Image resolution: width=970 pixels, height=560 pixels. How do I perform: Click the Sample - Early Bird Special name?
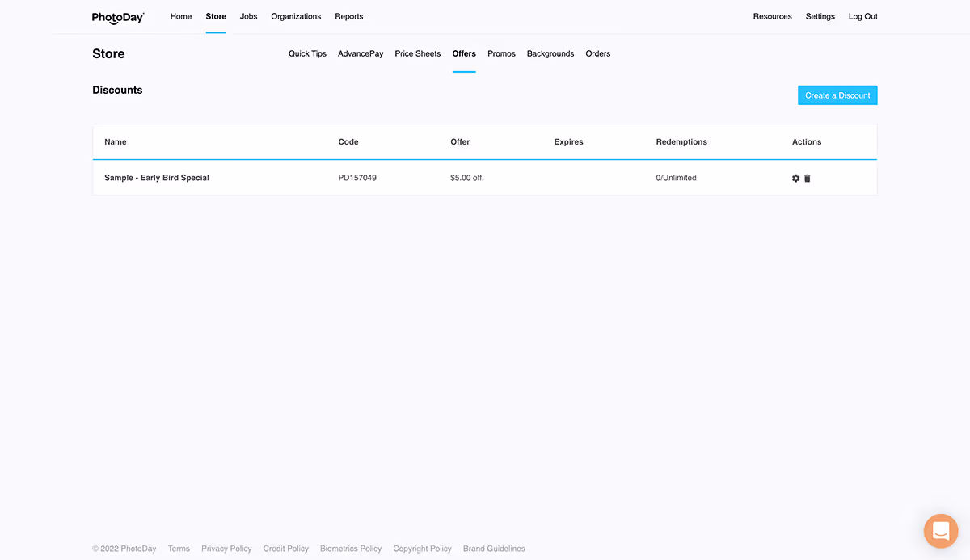(x=157, y=178)
